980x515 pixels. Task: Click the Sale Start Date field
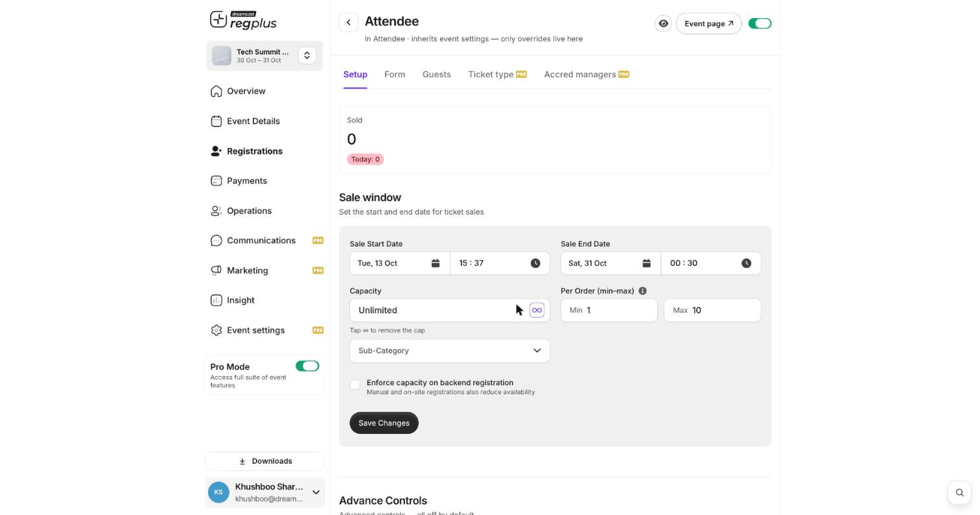[x=399, y=263]
